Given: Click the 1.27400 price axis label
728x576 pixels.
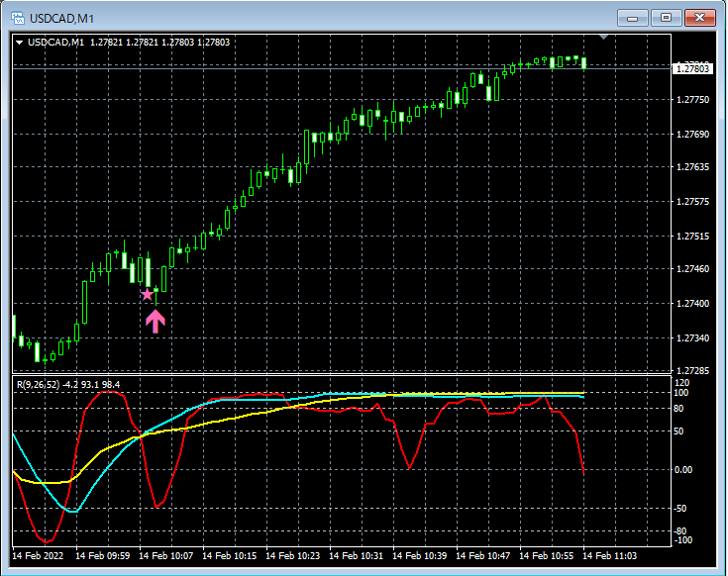Looking at the screenshot, I should click(x=692, y=304).
